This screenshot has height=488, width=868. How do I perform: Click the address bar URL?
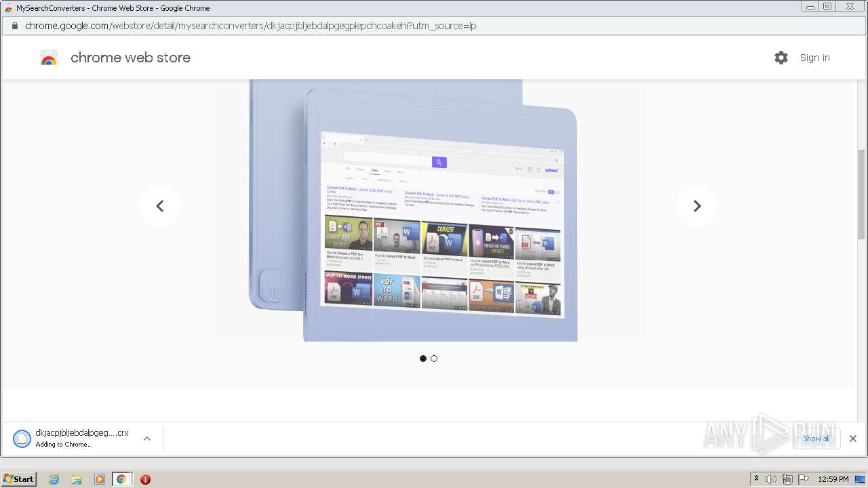251,26
